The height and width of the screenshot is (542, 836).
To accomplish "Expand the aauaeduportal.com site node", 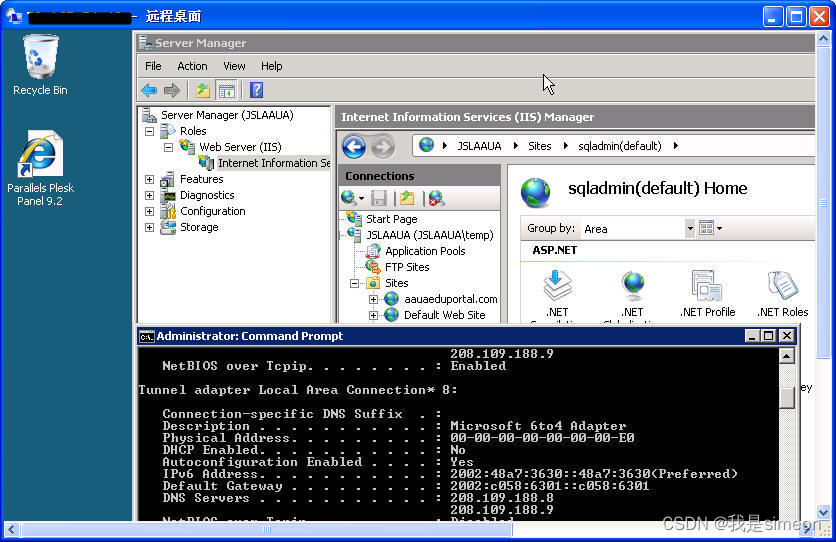I will point(374,300).
